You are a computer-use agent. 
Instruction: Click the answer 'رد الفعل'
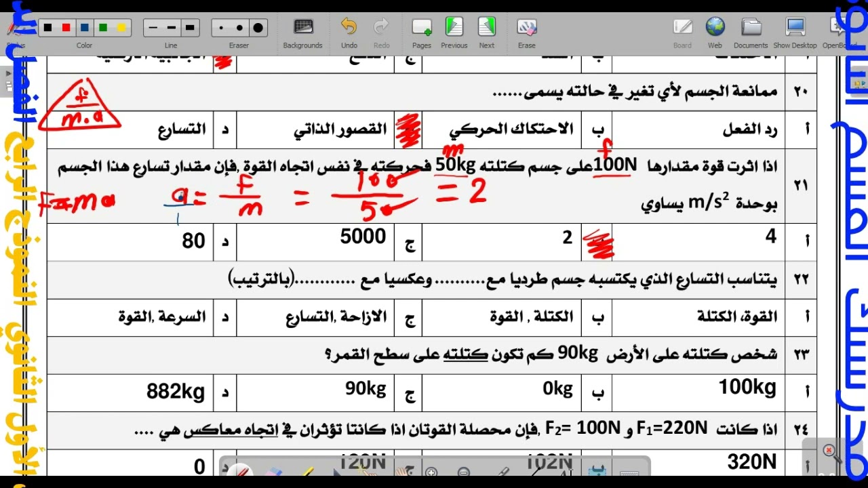pos(749,129)
